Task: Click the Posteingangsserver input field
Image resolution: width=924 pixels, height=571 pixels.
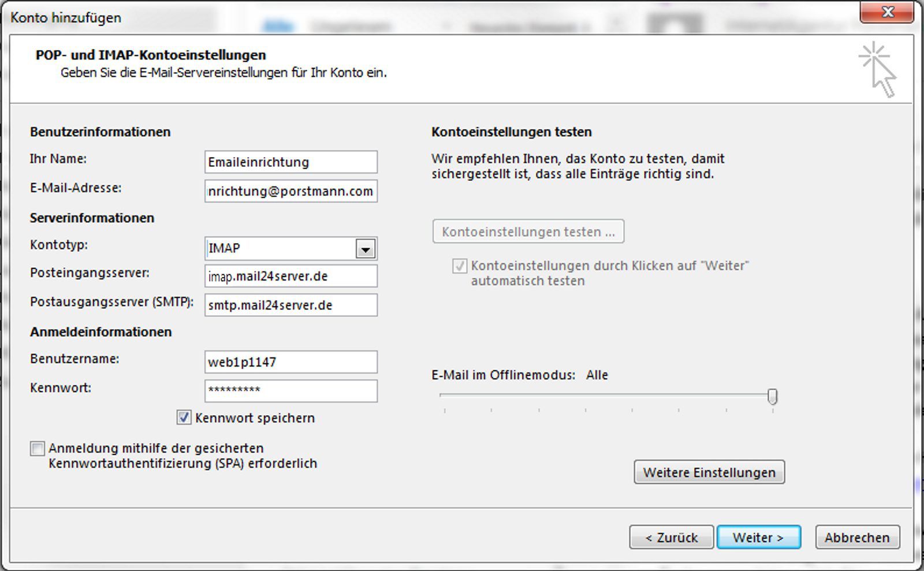Action: [x=290, y=277]
